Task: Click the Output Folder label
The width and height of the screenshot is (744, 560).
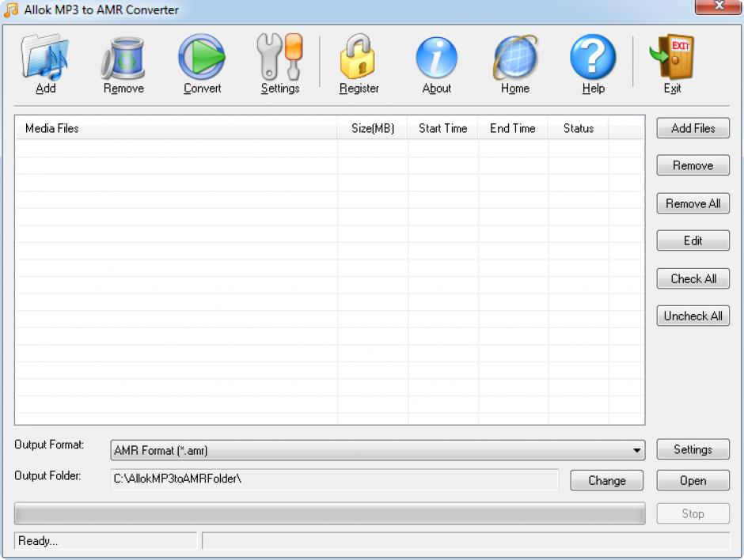Action: 47,475
